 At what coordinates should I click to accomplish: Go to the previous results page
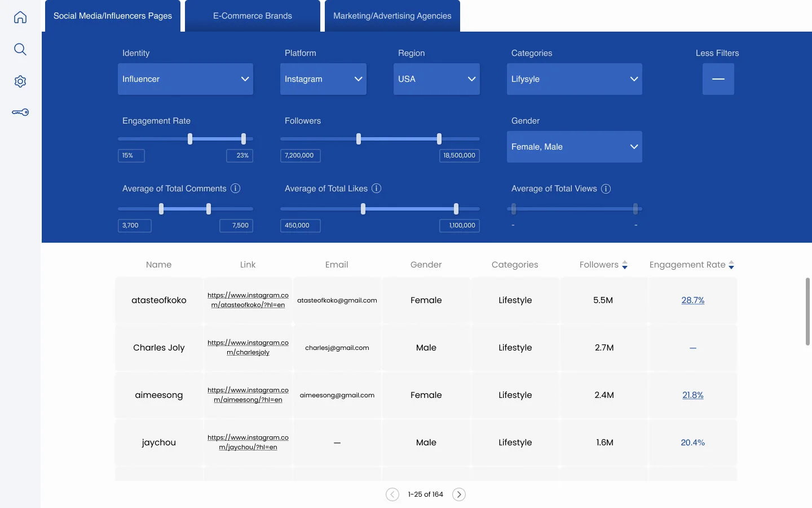coord(392,494)
